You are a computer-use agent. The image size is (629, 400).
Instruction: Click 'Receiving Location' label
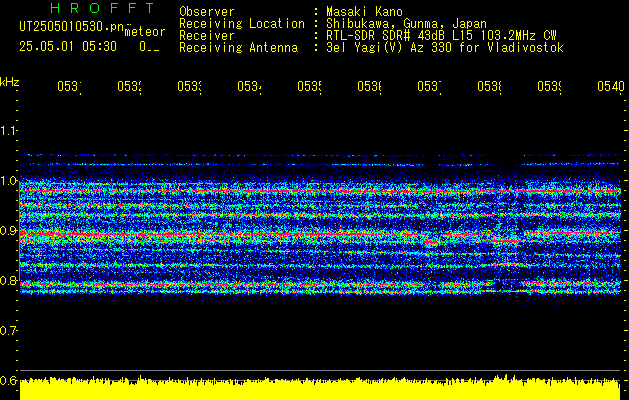(x=242, y=24)
